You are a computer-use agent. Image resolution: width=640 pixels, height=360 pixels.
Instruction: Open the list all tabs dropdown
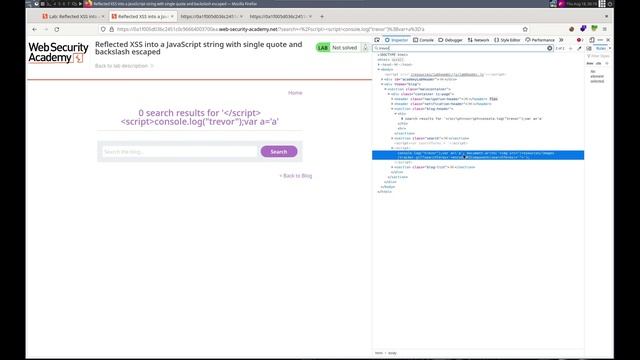607,16
